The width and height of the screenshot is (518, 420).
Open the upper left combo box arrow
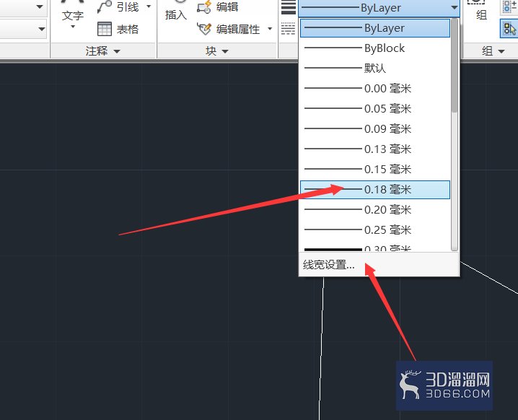40,6
